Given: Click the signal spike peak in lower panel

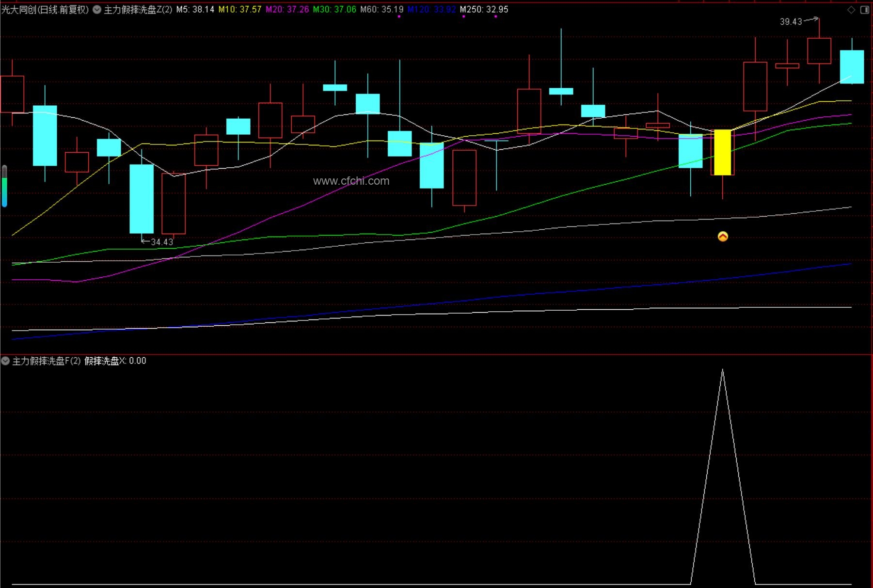Looking at the screenshot, I should click(x=723, y=370).
